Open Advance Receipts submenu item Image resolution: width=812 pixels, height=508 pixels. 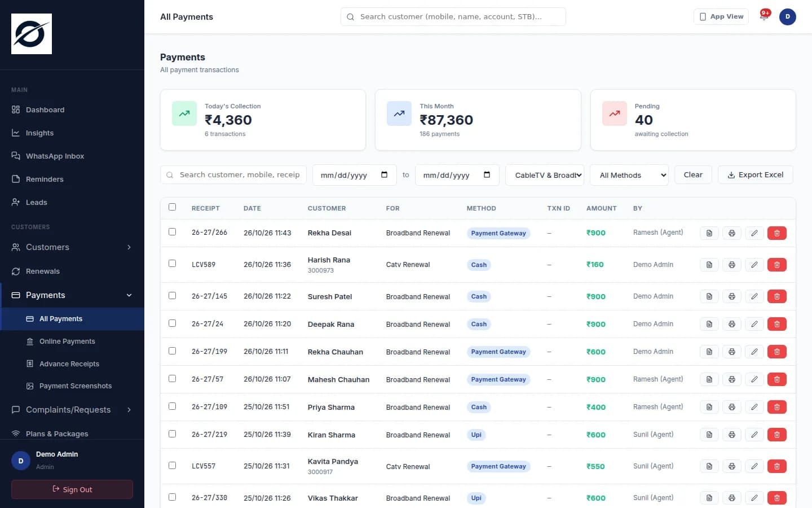[72, 364]
